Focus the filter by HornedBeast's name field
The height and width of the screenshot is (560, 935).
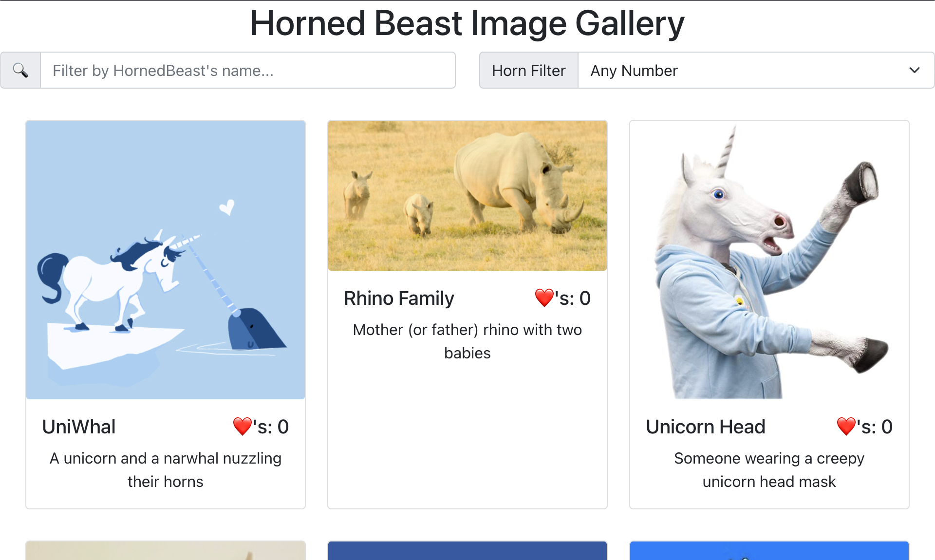coord(247,71)
